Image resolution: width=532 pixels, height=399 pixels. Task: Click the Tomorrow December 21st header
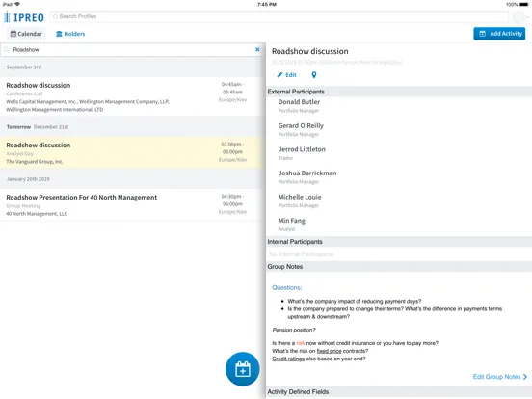pyautogui.click(x=131, y=126)
